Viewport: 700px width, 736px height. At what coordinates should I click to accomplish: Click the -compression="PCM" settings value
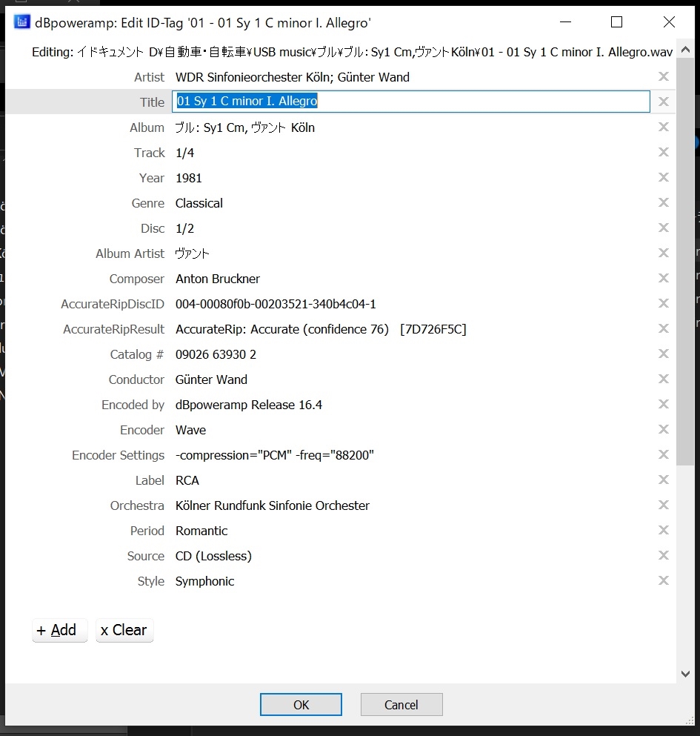[x=275, y=455]
